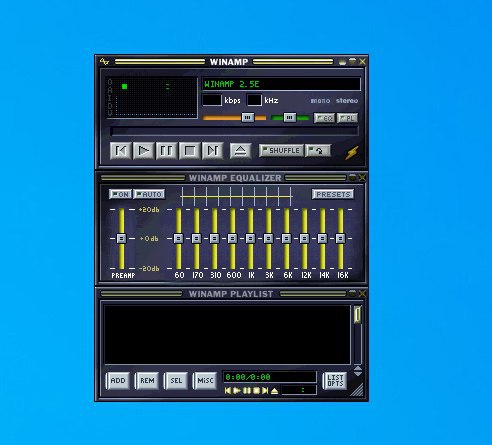Toggle the equalizer ON button
This screenshot has height=445, width=492.
[x=120, y=194]
